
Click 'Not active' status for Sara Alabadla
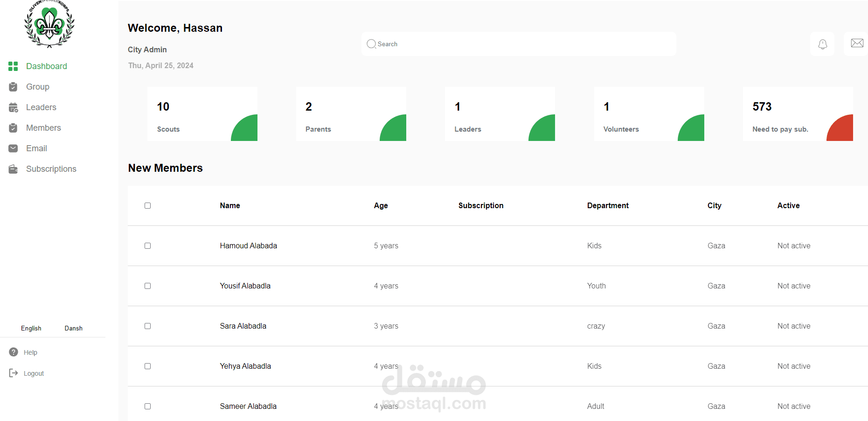[x=794, y=326]
